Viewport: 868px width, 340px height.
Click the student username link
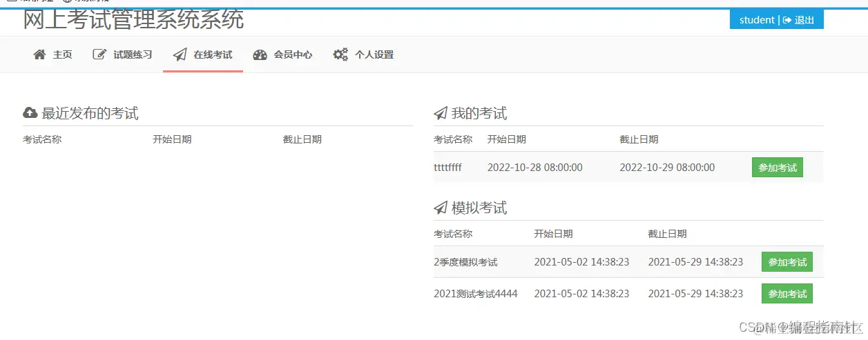(757, 20)
